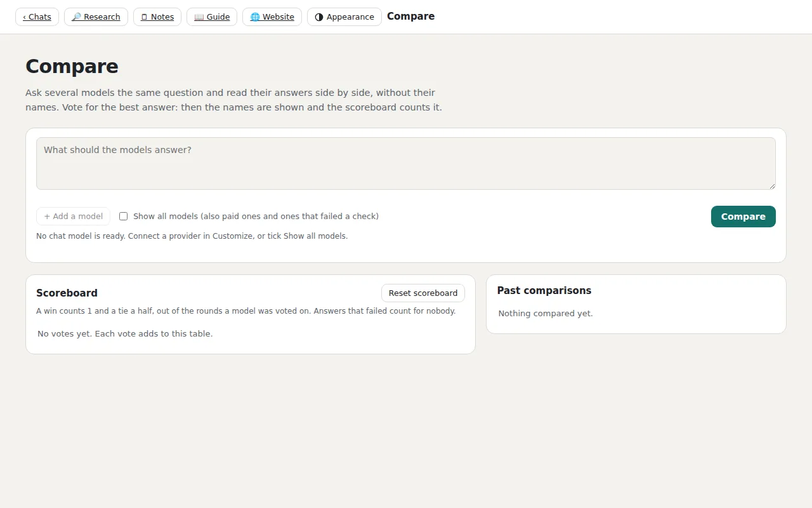
Task: Open the Notes page
Action: [157, 17]
